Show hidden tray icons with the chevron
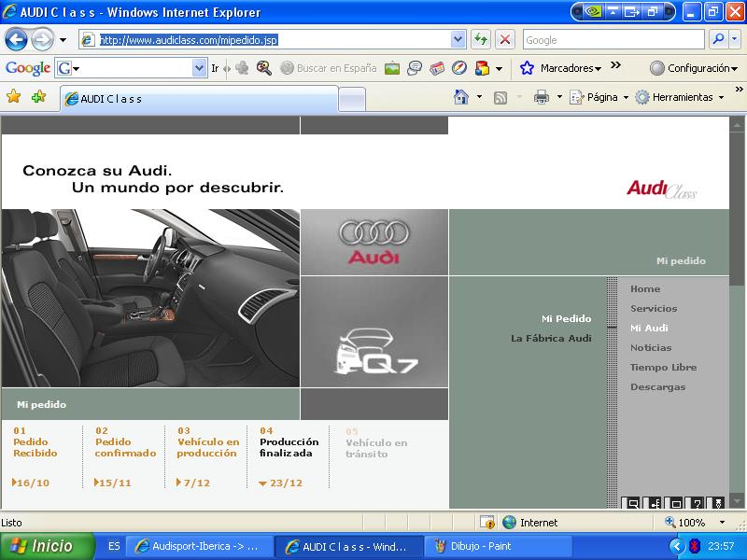Viewport: 747px width, 560px height. (x=676, y=546)
